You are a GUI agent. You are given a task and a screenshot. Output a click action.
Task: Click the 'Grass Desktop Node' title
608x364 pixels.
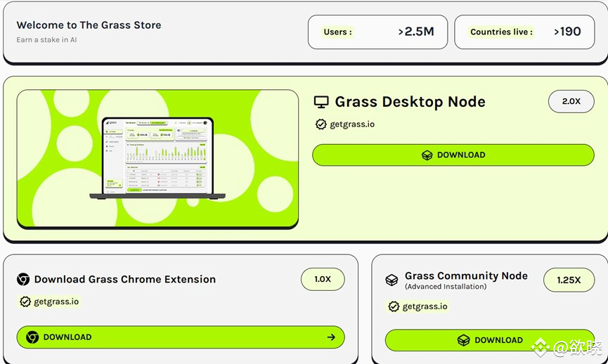410,102
